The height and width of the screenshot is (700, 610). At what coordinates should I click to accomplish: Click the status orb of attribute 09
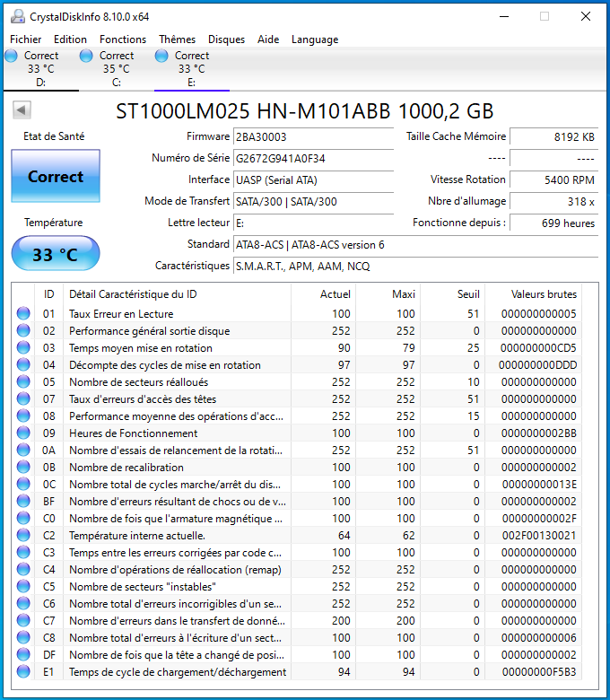pos(23,433)
